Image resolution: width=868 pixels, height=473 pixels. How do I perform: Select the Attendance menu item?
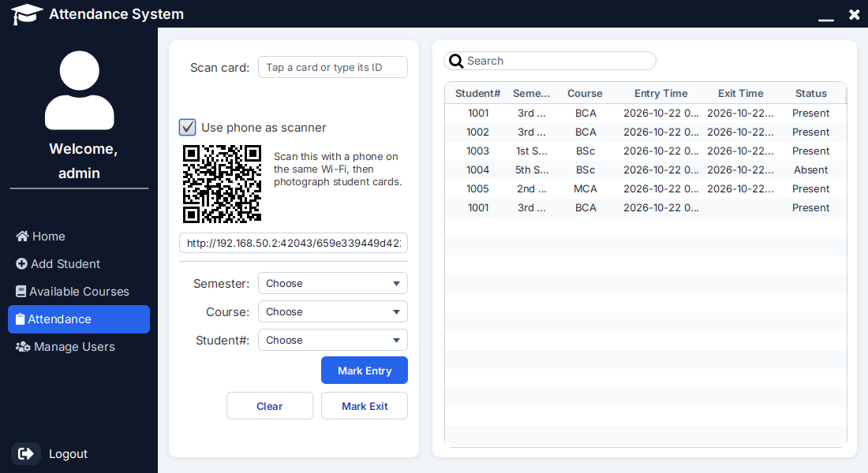click(79, 319)
